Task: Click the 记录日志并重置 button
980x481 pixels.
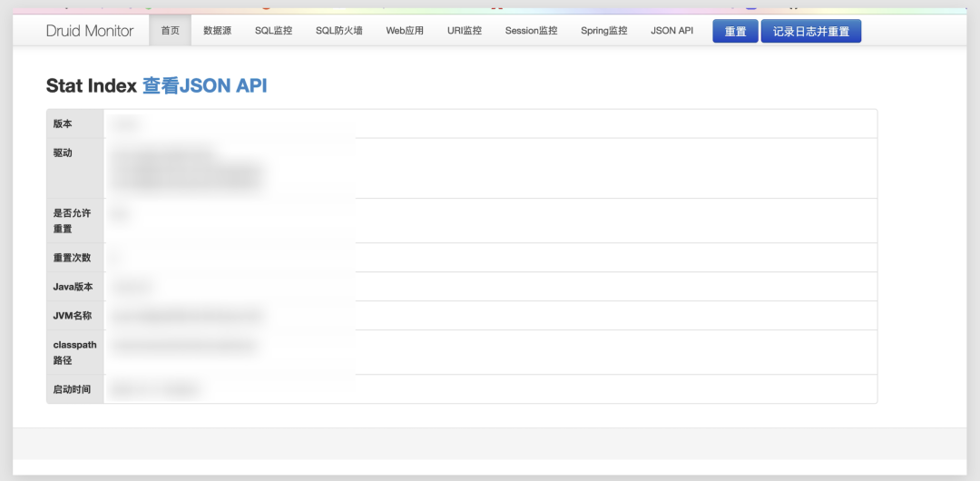Action: coord(811,31)
